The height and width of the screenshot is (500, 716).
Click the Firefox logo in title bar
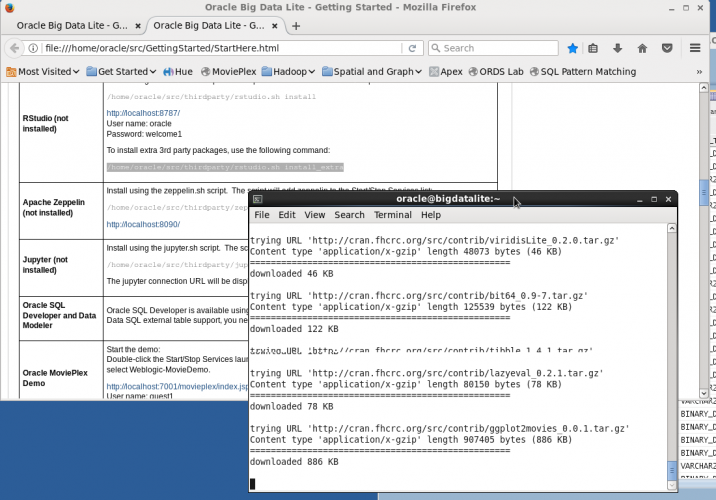pos(10,7)
